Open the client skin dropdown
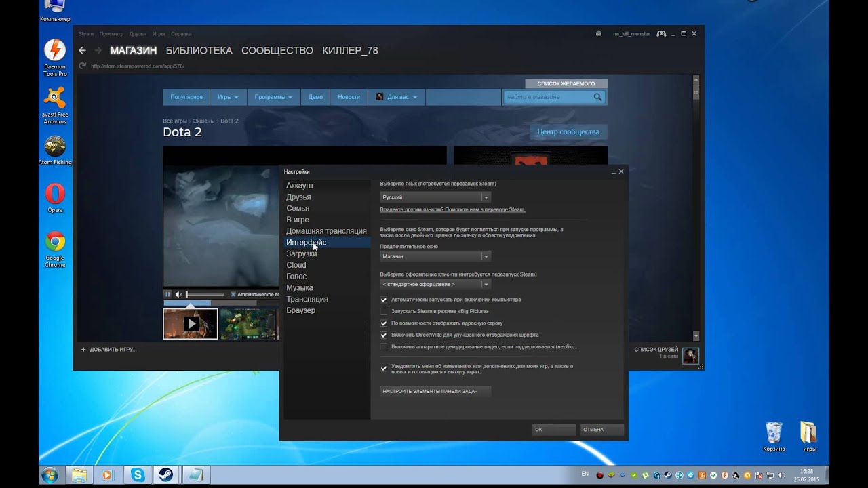Viewport: 868px width, 488px height. coord(435,284)
